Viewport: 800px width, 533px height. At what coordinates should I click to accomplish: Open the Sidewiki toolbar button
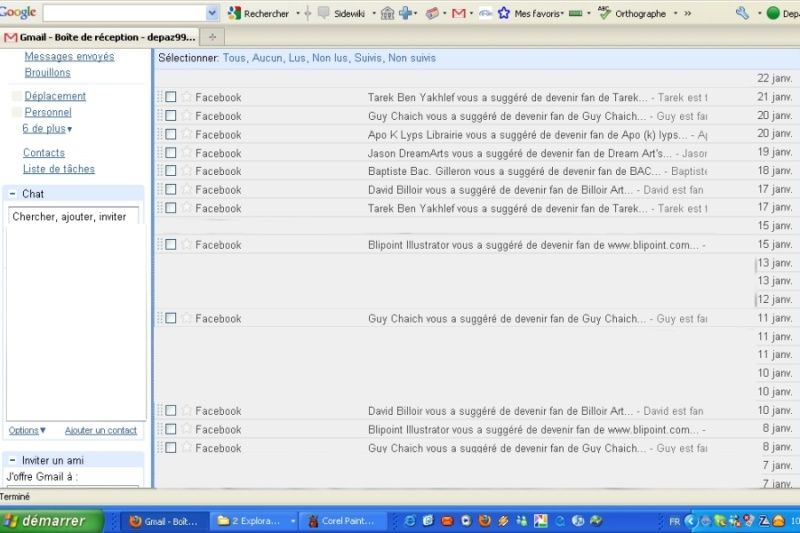pos(342,13)
